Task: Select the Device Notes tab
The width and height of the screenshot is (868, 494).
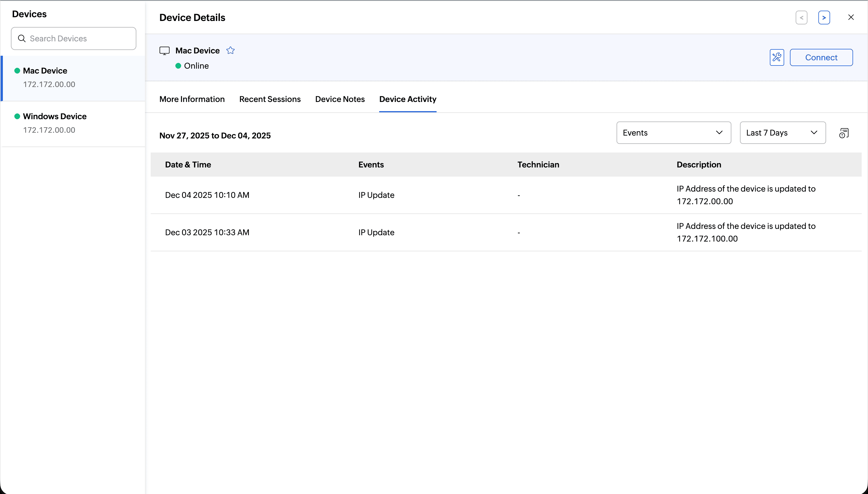Action: tap(340, 99)
